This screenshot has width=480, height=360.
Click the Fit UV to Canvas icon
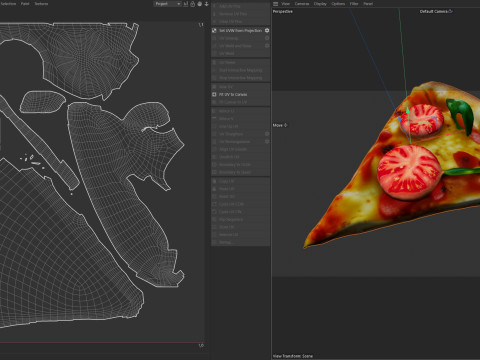[x=214, y=94]
